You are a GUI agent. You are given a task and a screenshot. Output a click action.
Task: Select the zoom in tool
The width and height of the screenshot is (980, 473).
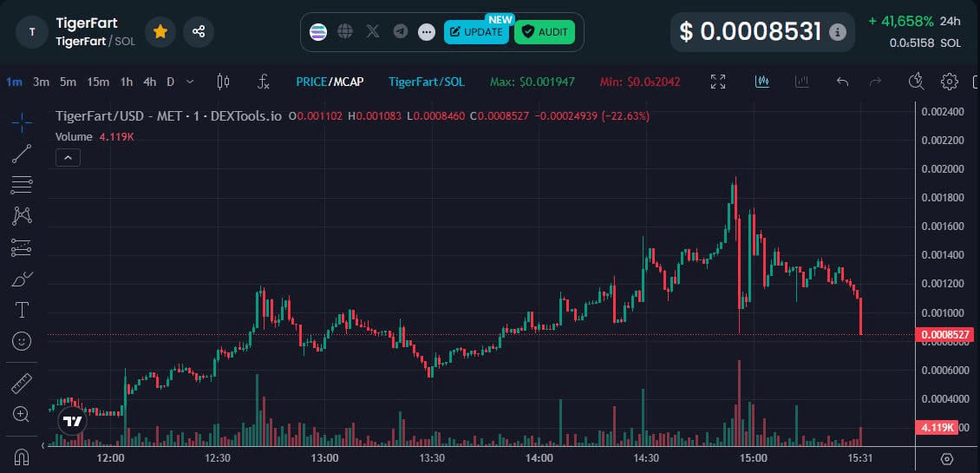[x=22, y=414]
